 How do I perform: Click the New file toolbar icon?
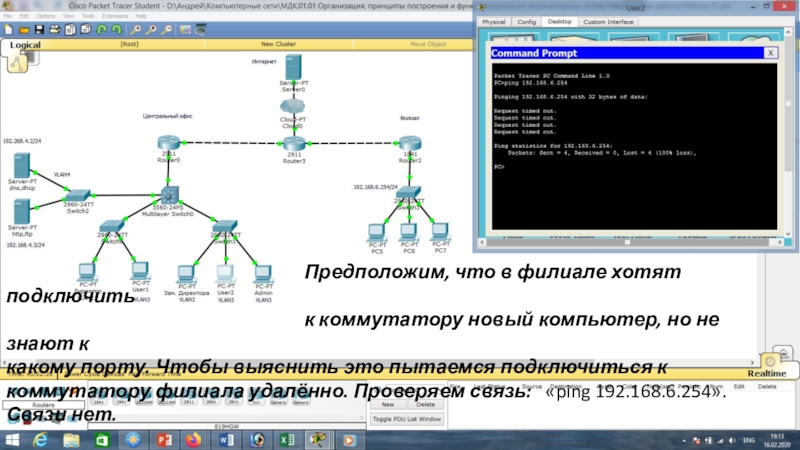(8, 30)
